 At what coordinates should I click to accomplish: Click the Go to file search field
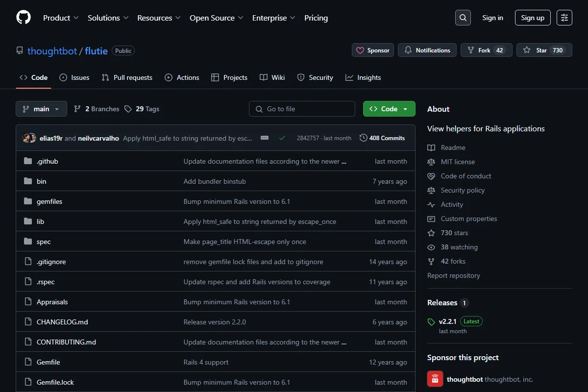pyautogui.click(x=302, y=109)
